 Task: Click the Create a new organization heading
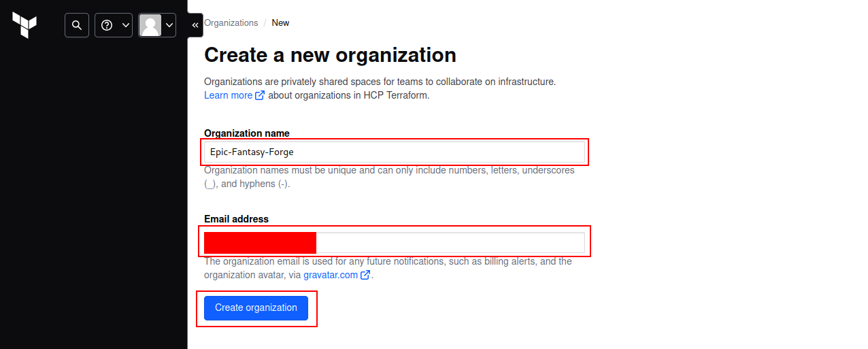pyautogui.click(x=330, y=54)
